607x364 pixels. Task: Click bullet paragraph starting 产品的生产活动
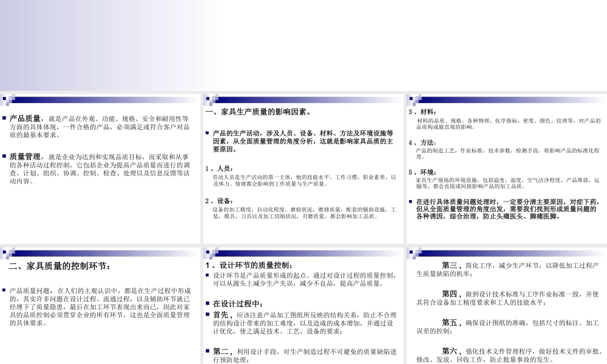[x=303, y=141]
